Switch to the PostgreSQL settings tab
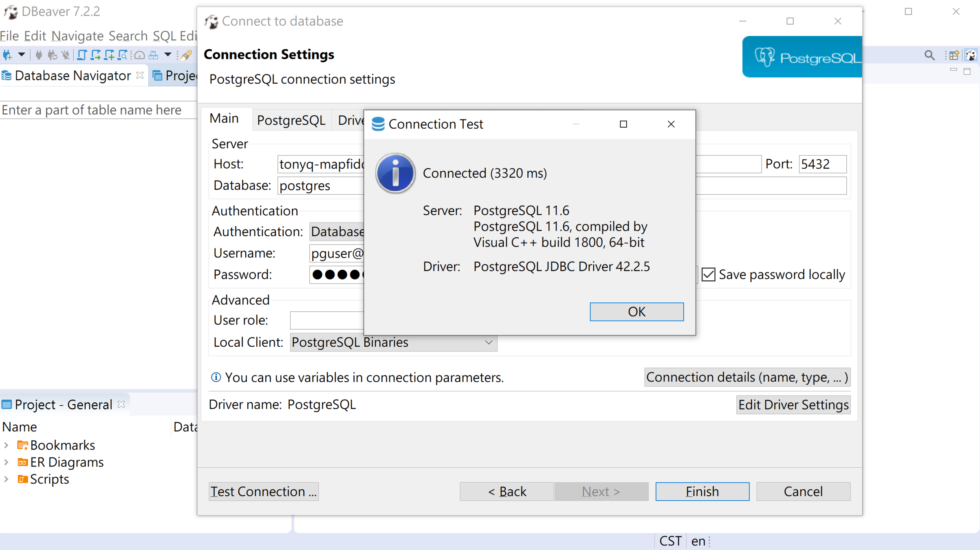This screenshot has width=980, height=550. tap(291, 120)
